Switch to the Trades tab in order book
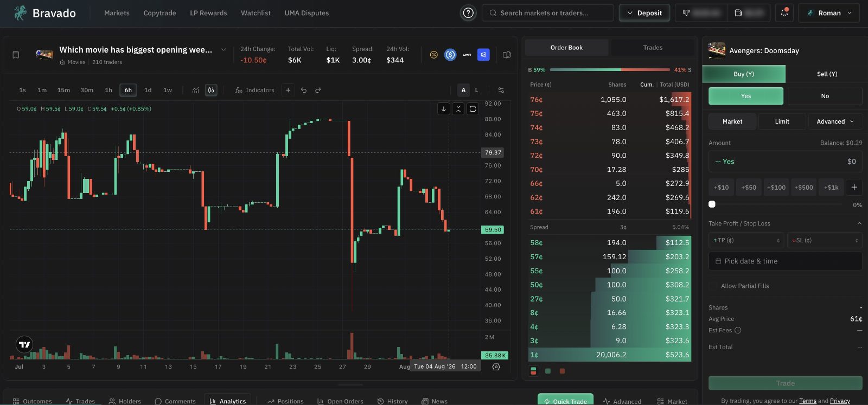Viewport: 868px width, 405px height. (653, 48)
